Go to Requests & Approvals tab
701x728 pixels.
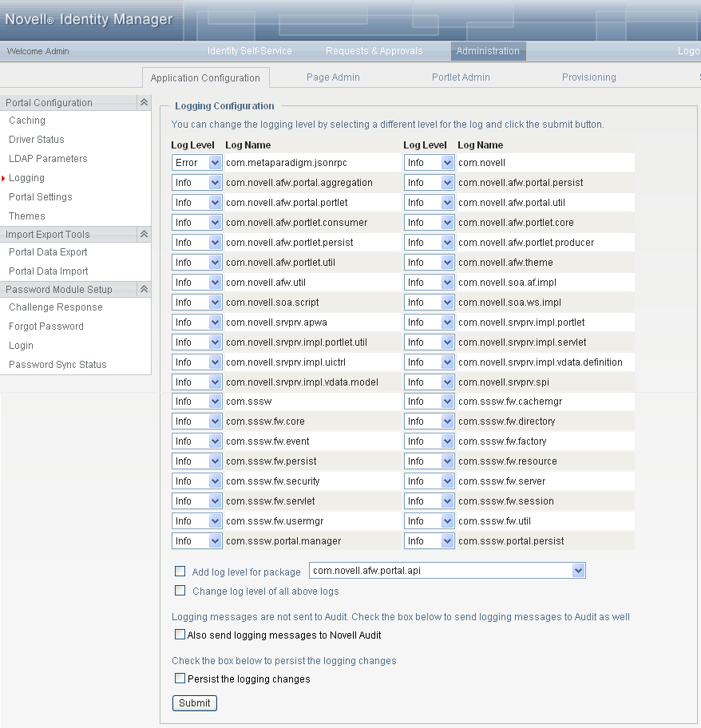(x=374, y=51)
